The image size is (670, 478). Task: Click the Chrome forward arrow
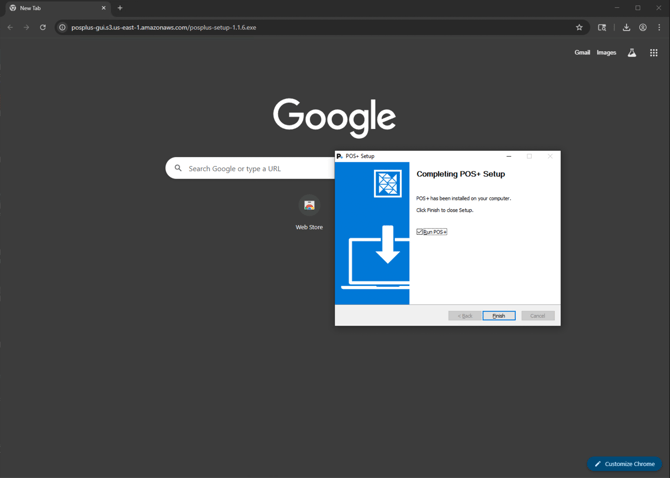[26, 27]
